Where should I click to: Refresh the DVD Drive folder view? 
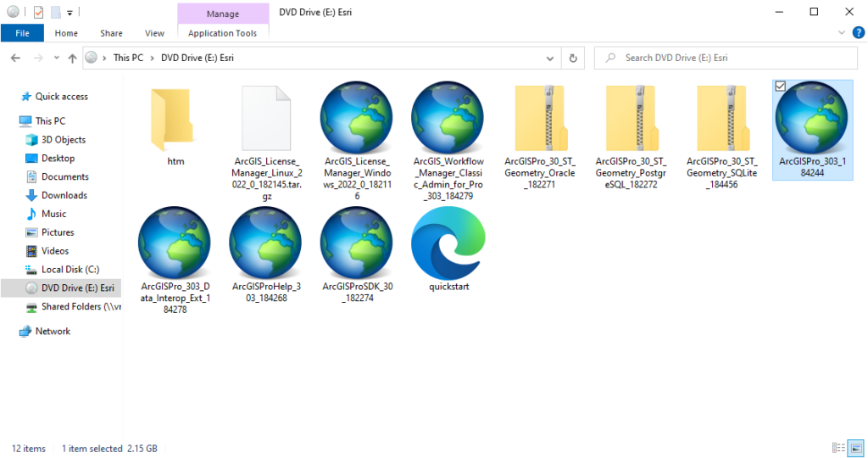(x=573, y=58)
